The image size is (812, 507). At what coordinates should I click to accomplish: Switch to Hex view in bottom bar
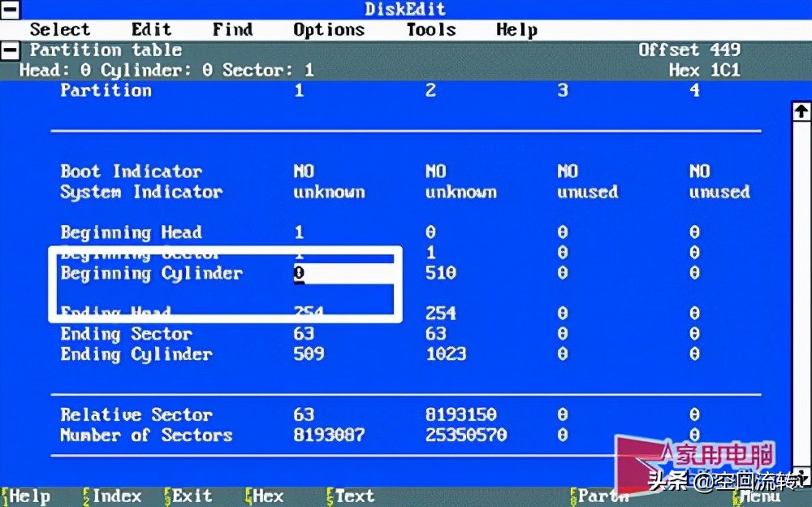click(265, 496)
